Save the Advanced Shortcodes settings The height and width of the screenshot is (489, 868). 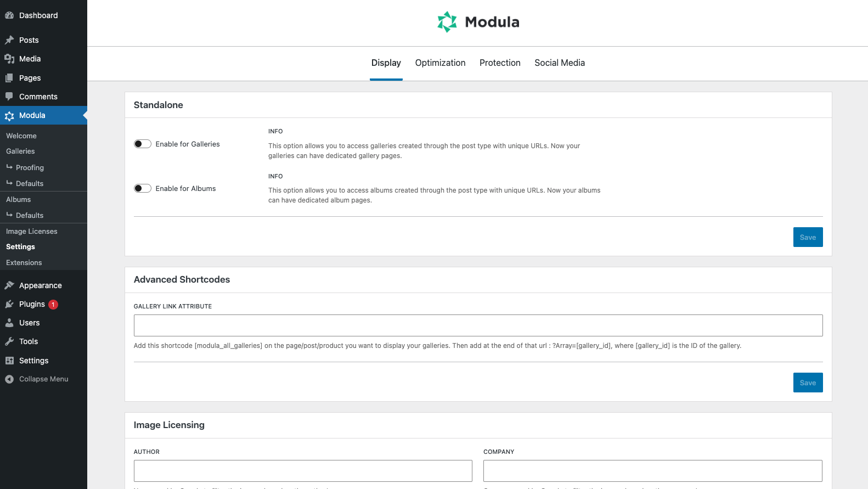tap(808, 383)
